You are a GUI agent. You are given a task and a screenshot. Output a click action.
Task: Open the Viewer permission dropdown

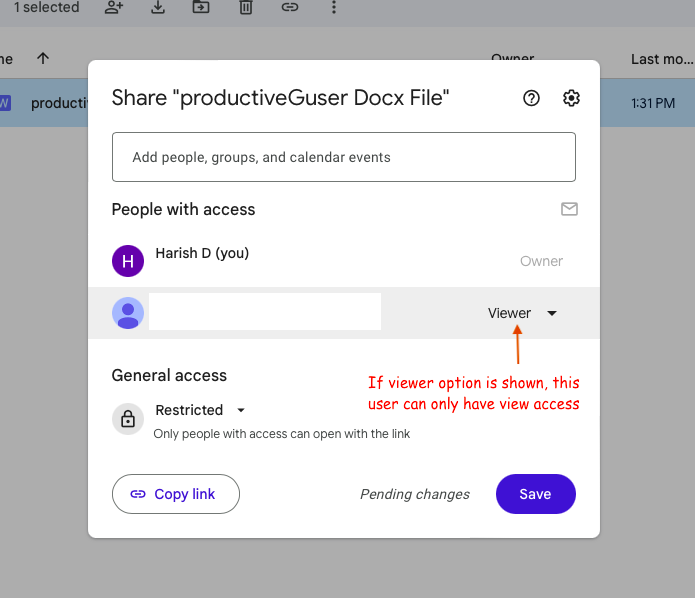[x=522, y=313]
